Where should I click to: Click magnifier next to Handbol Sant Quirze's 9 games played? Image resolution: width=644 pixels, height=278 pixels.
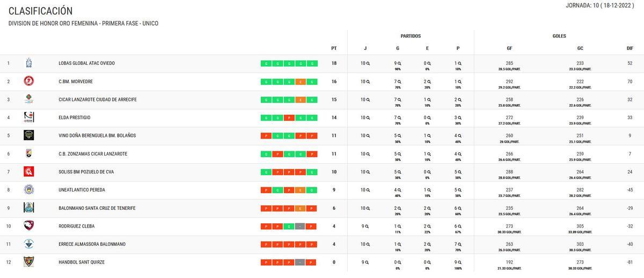coord(367,262)
